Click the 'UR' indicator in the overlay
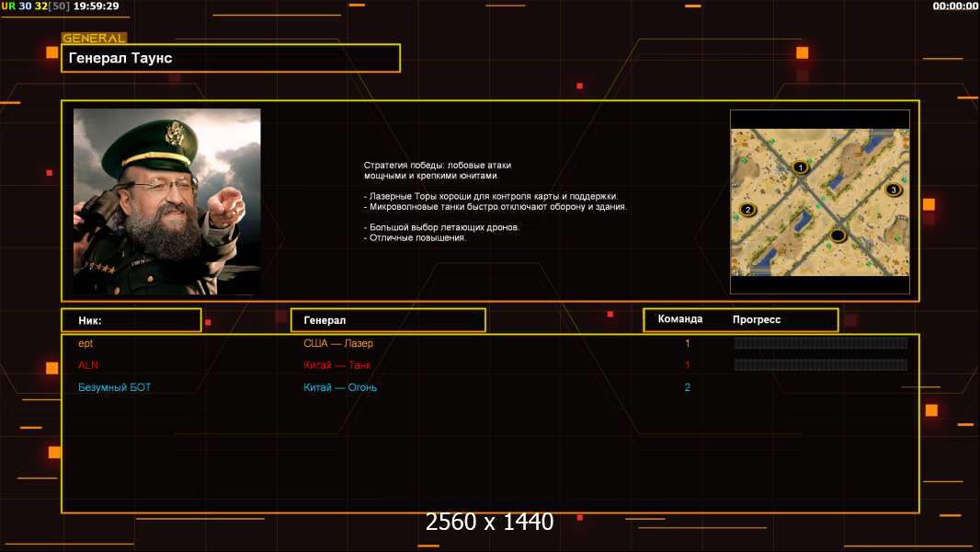980x552 pixels. point(8,6)
